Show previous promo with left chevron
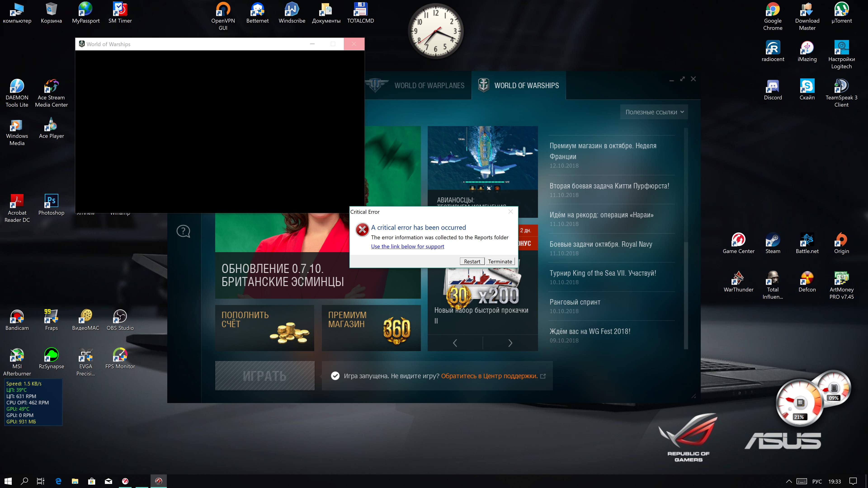 tap(455, 343)
